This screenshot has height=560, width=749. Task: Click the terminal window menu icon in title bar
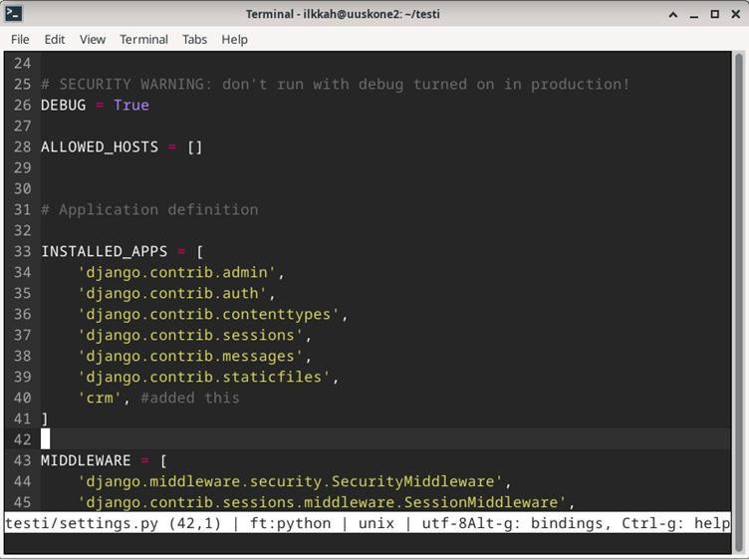[x=14, y=14]
